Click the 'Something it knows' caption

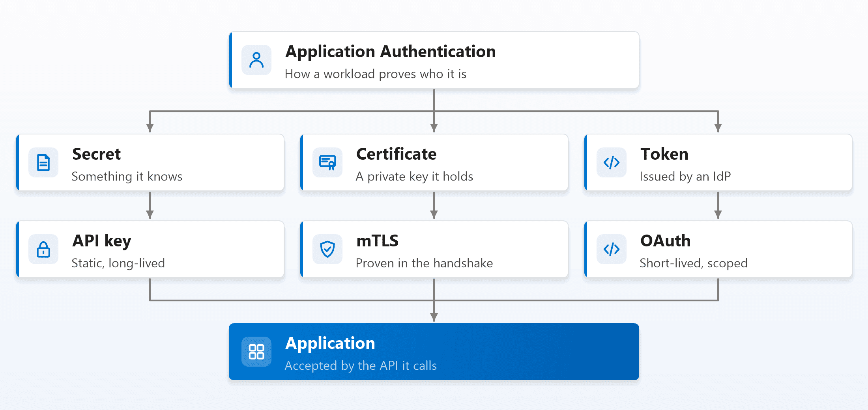(x=127, y=176)
